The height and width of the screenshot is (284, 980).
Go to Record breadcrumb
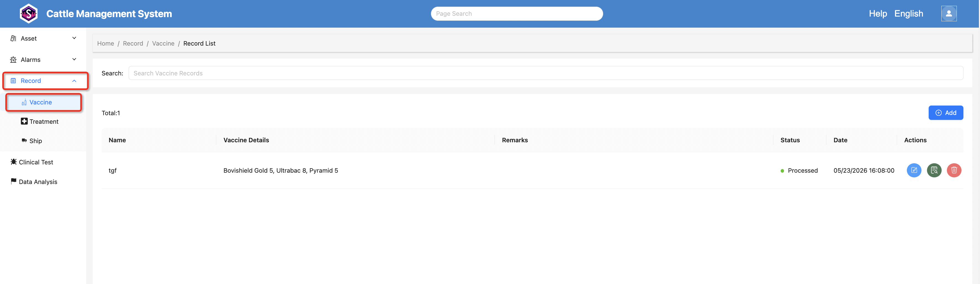133,43
